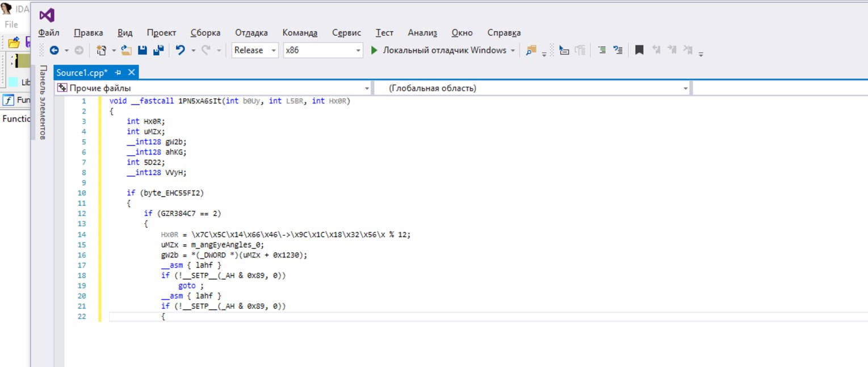
Task: Click the comment selected lines icon
Action: pyautogui.click(x=602, y=51)
